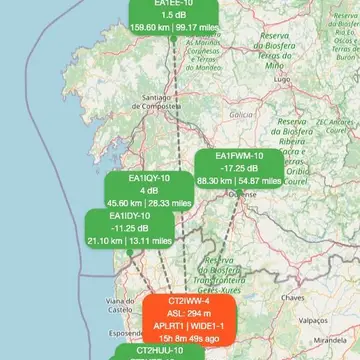Screen dimensions: 360x360
Task: Click the Santiago de Compostela map label
Action: pyautogui.click(x=157, y=102)
